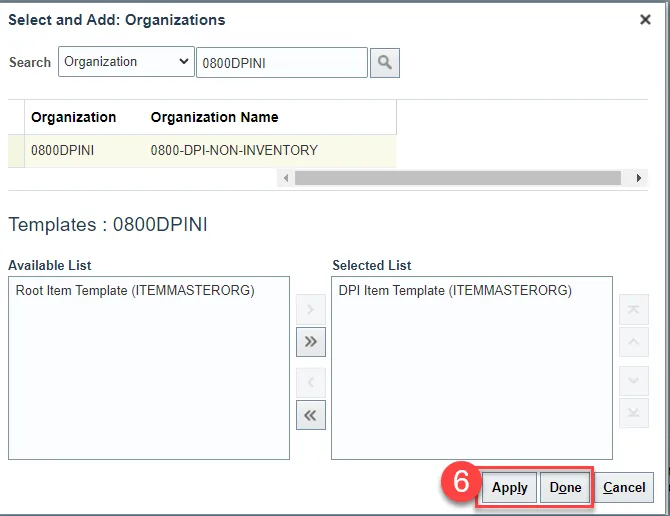Click the Organization Name column header

point(214,118)
